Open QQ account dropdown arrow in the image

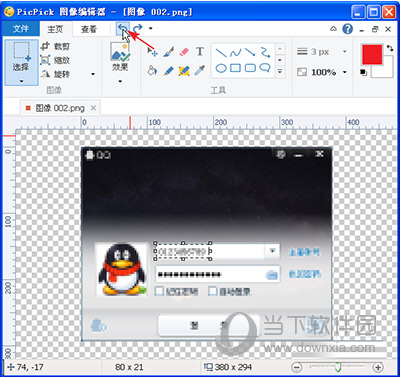click(x=272, y=251)
